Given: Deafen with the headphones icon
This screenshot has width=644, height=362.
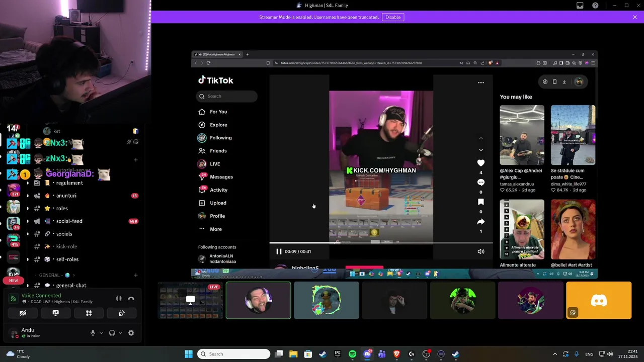Looking at the screenshot, I should coord(112,333).
